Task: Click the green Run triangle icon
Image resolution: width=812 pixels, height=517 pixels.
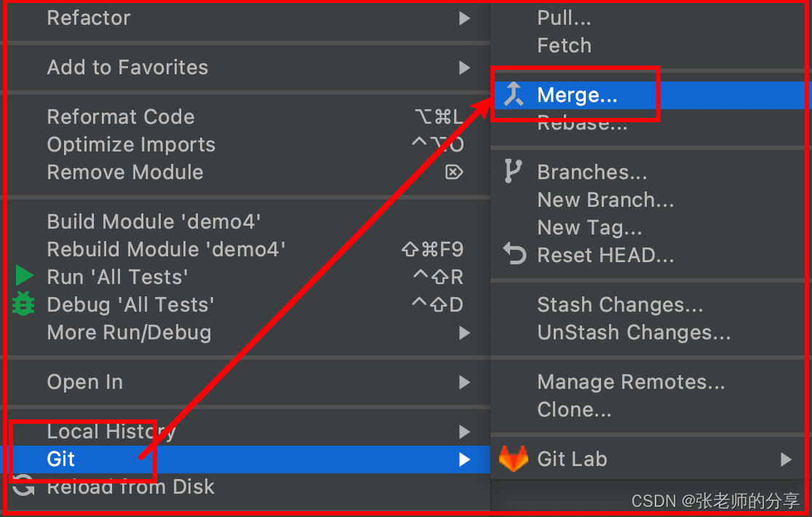Action: tap(25, 277)
